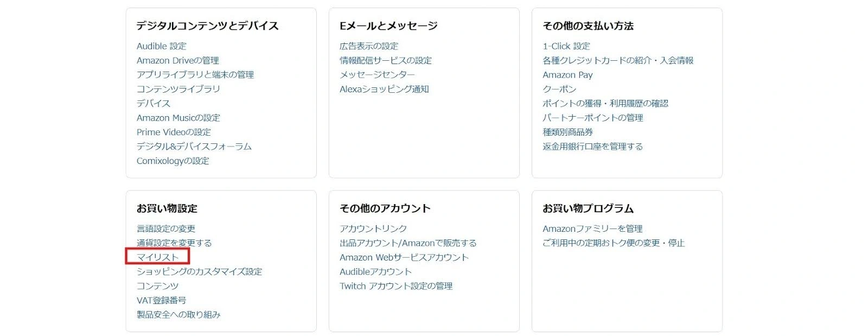Click the デバイス link
Screen dimensions: 868x336
(x=152, y=103)
